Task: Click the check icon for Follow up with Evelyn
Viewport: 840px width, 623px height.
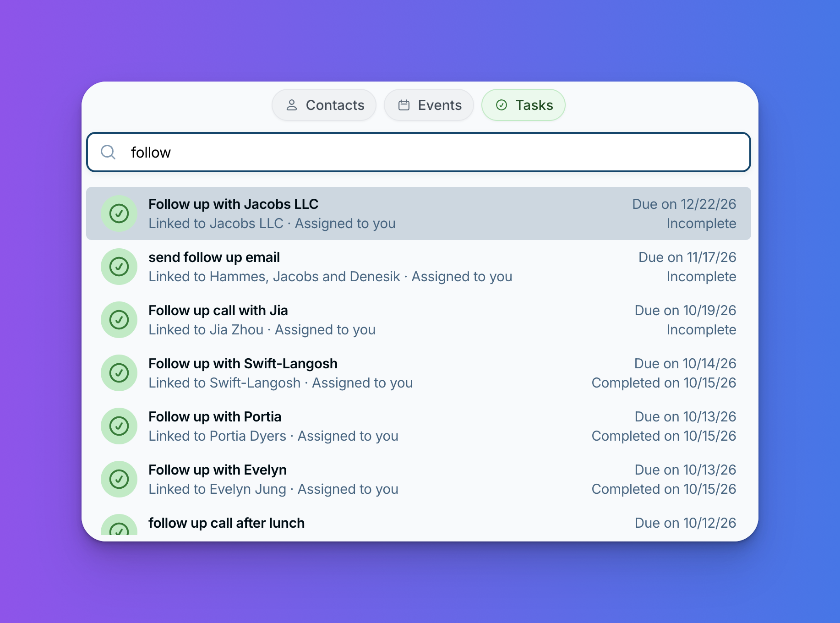Action: [119, 479]
